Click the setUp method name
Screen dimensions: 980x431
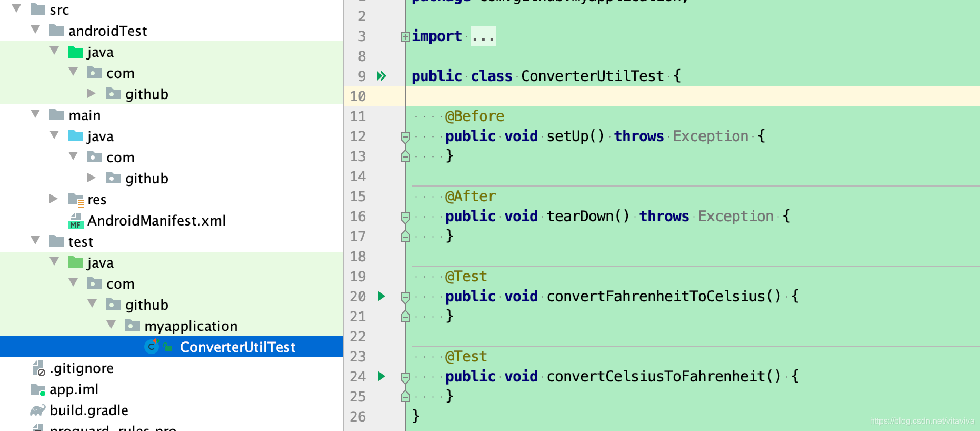567,136
